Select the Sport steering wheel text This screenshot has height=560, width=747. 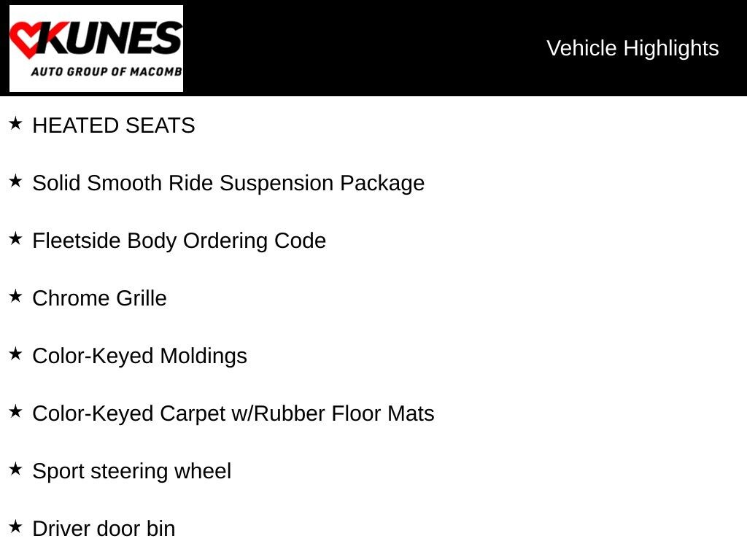click(x=132, y=471)
